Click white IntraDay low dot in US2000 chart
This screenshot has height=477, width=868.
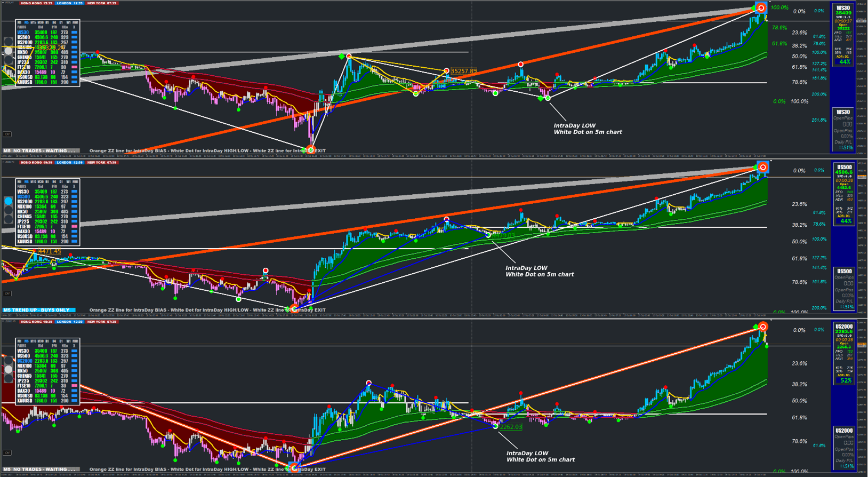pyautogui.click(x=495, y=426)
